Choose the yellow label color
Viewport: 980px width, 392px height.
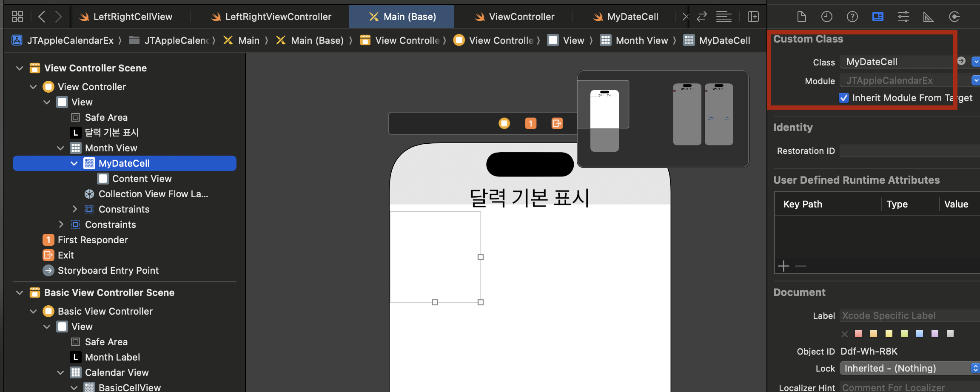point(889,333)
